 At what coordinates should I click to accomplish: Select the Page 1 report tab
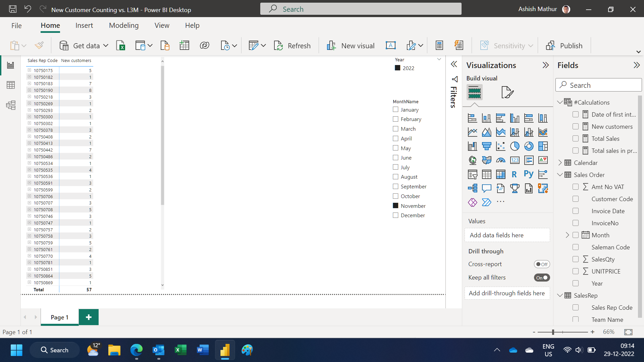(x=59, y=317)
